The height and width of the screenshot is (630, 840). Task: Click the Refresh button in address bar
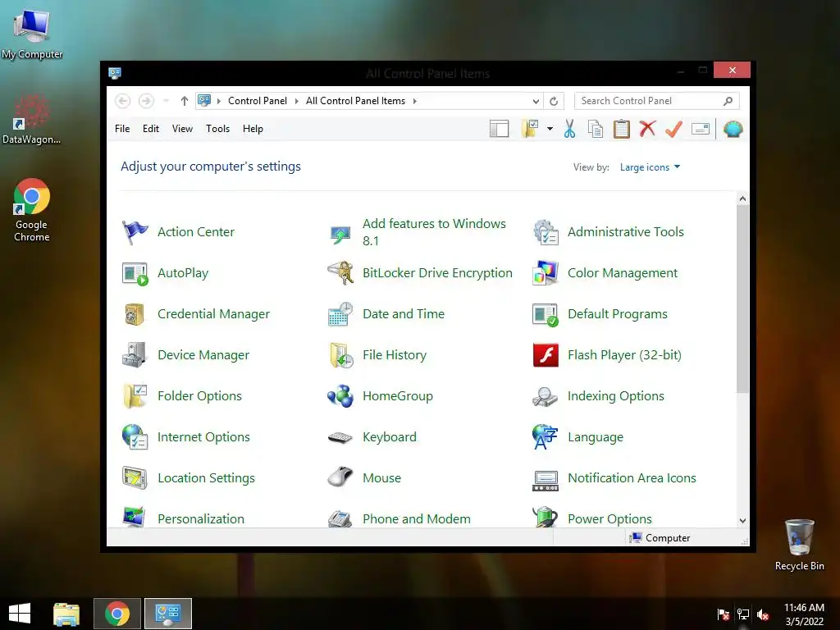point(554,101)
